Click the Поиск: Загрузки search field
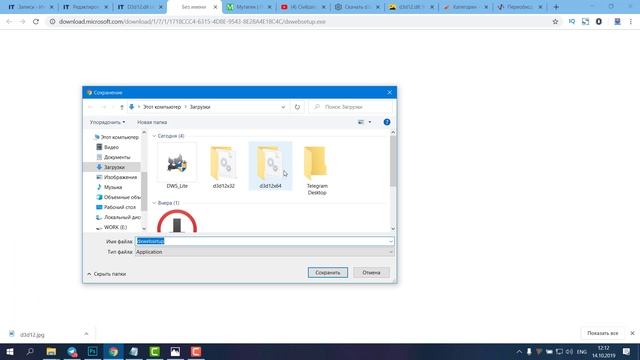The image size is (640, 360). [x=351, y=107]
